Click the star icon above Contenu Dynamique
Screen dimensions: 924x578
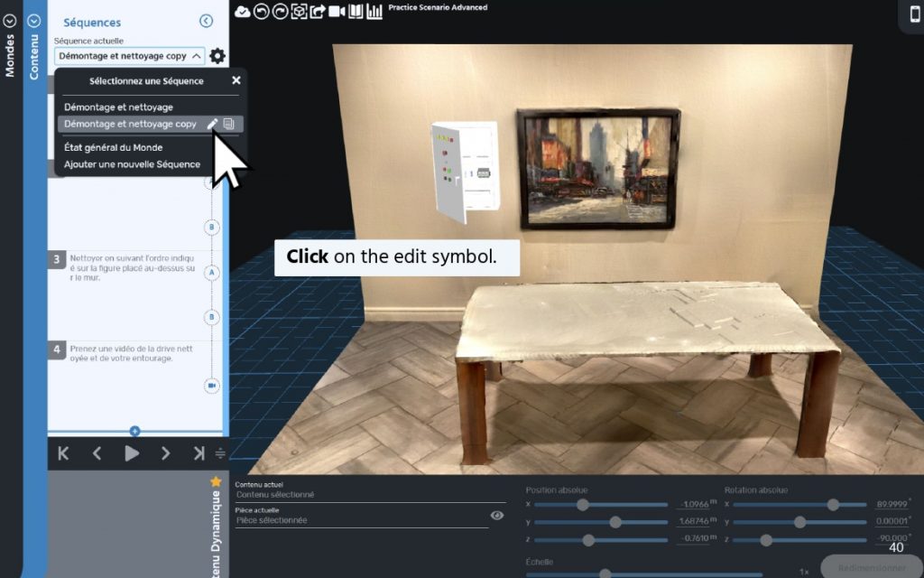(216, 481)
